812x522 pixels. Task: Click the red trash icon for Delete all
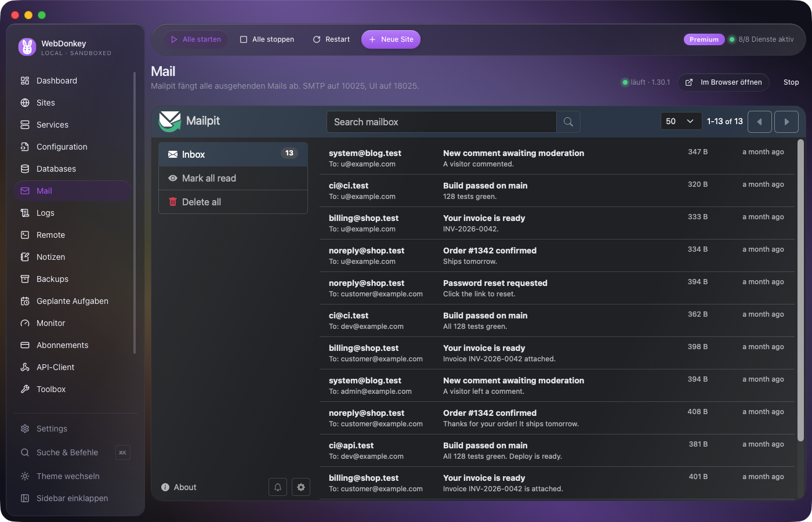point(173,202)
